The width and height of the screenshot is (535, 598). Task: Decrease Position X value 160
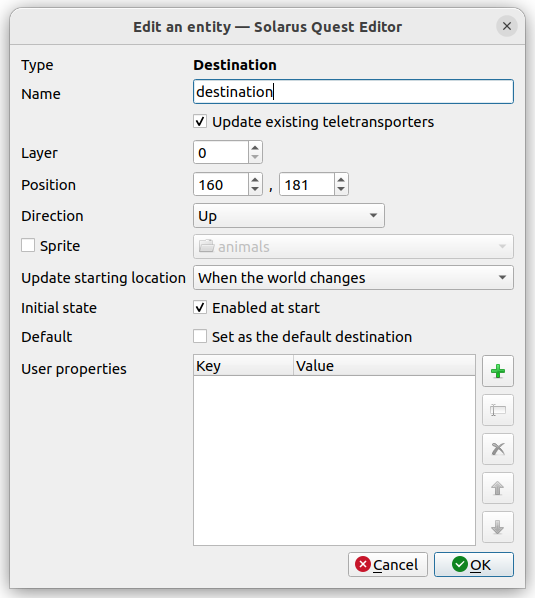click(255, 190)
